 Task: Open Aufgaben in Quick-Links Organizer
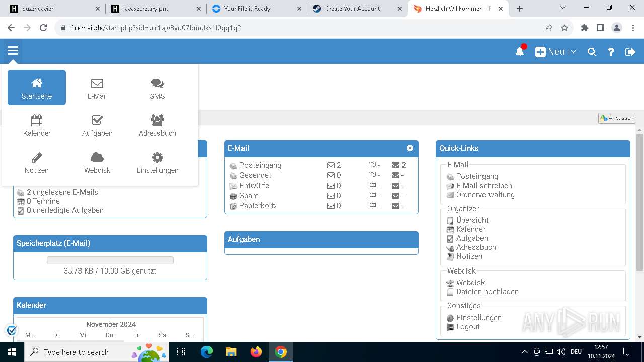[472, 238]
